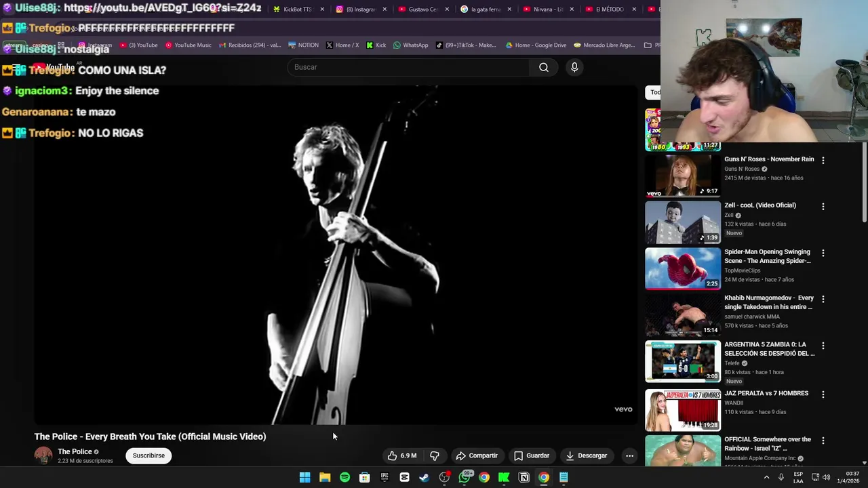Open Guns N' Roses November Rain thumbnail
Viewport: 868px width, 488px height.
tap(682, 176)
